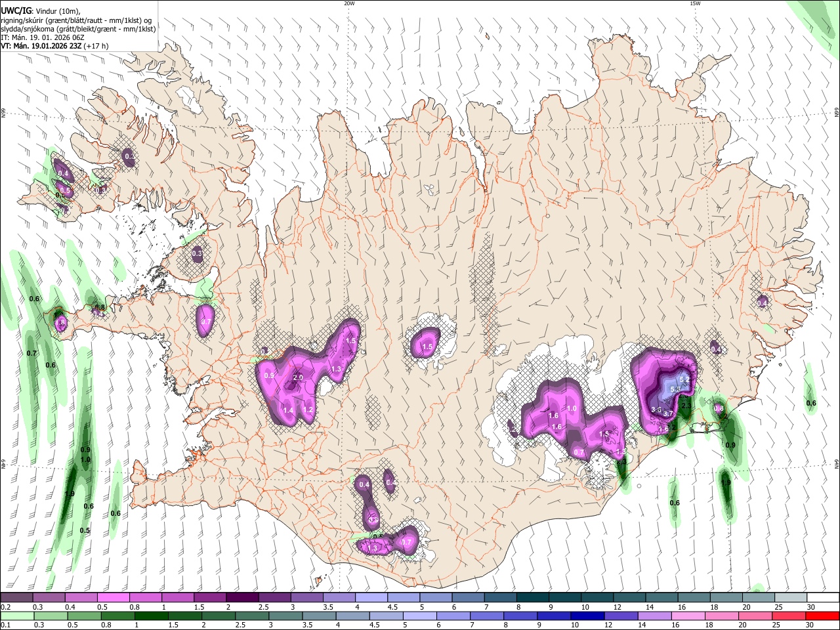Click the '0.2' label under the top legend
The image size is (840, 630).
(5, 607)
